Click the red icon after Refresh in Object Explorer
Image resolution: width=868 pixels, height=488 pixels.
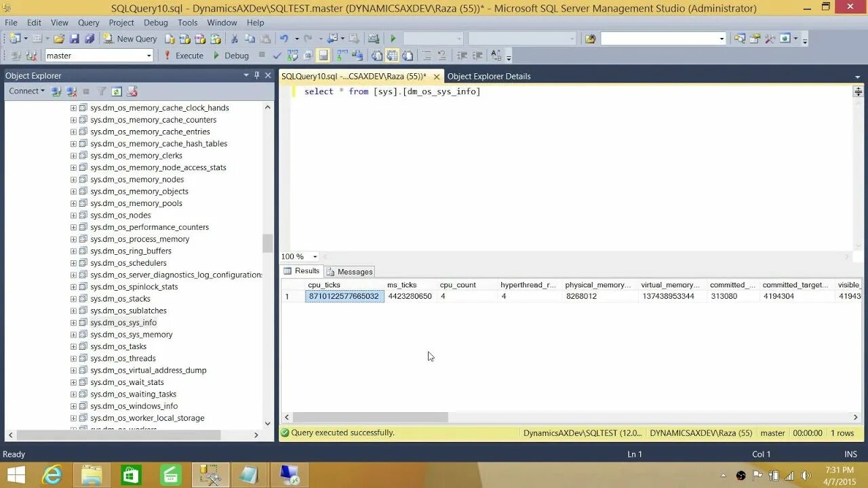tap(132, 91)
